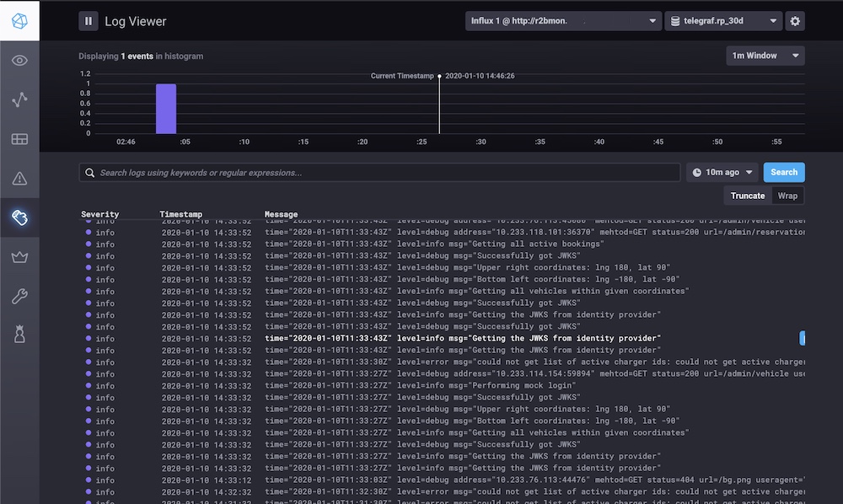Switch message display to Wrap

(x=787, y=196)
